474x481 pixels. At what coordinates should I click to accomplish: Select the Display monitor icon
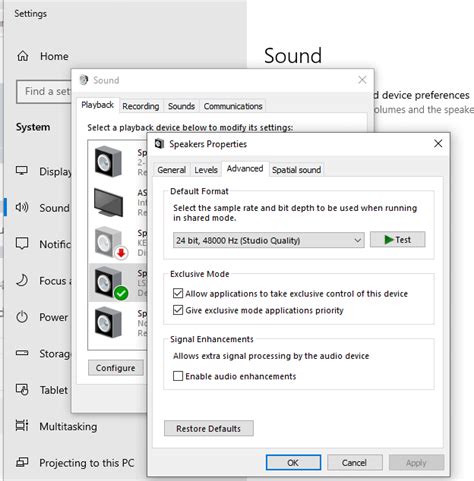(22, 171)
